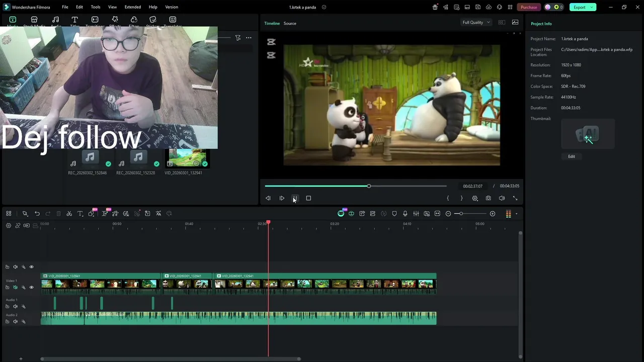Zoom out timeline with minus icon
644x362 pixels.
[448, 214]
